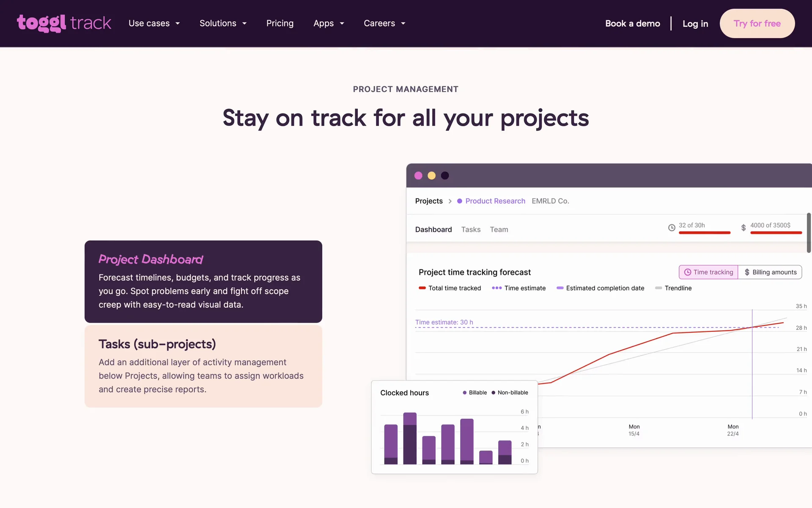Screen dimensions: 812x508
Task: Open the Pricing page
Action: click(x=280, y=23)
